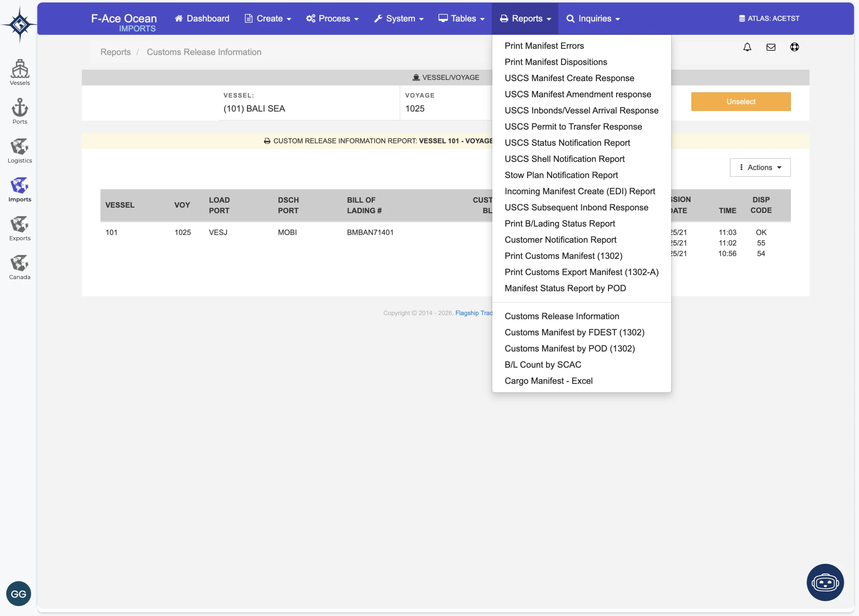This screenshot has height=616, width=859.
Task: Select USCS Status Notification Report
Action: [567, 143]
